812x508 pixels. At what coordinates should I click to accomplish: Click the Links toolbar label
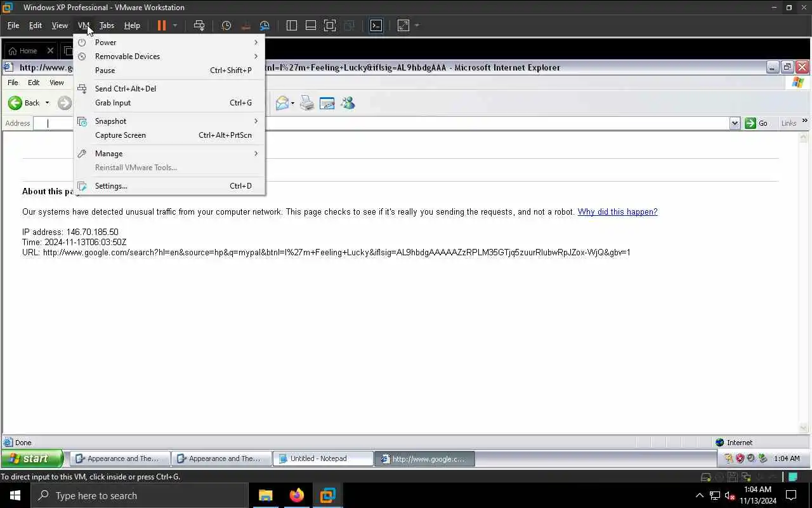pos(789,123)
